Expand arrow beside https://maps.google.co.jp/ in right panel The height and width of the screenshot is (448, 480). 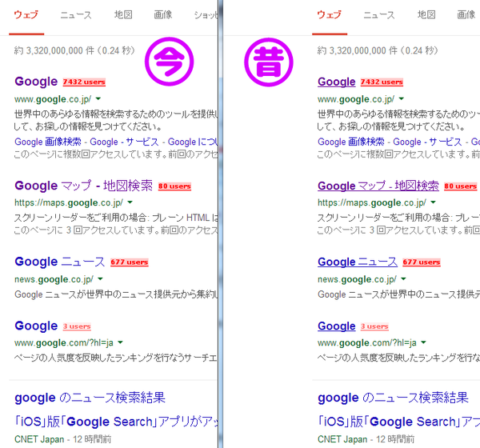pyautogui.click(x=433, y=202)
